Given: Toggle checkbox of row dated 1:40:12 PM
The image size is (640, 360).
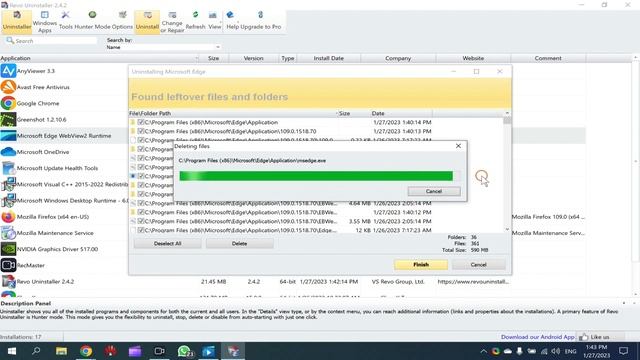Looking at the screenshot, I should (141, 212).
